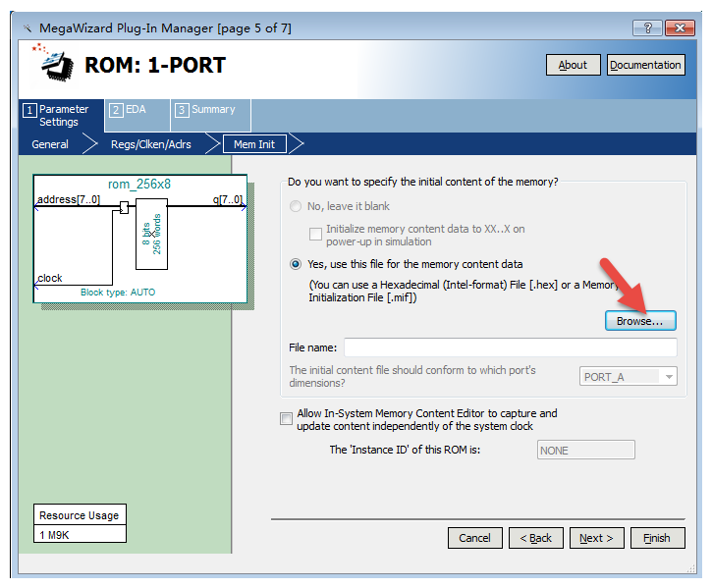Click arrow chevron after Mem Init step
Screen dimensions: 712x588
(x=296, y=144)
